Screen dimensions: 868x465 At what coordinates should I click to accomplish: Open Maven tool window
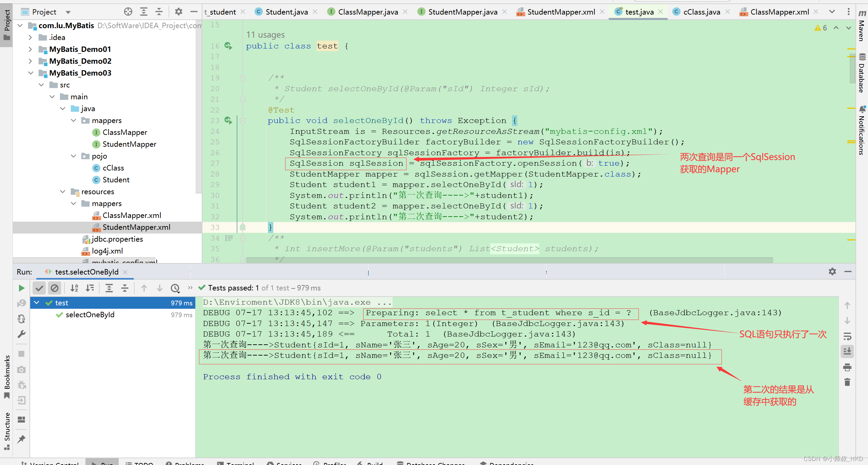862,26
